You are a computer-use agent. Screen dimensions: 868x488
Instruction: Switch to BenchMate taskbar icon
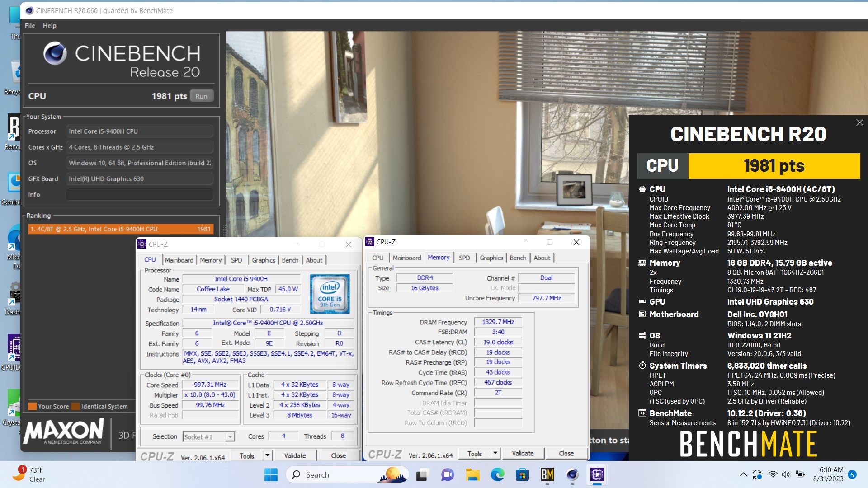pyautogui.click(x=547, y=474)
